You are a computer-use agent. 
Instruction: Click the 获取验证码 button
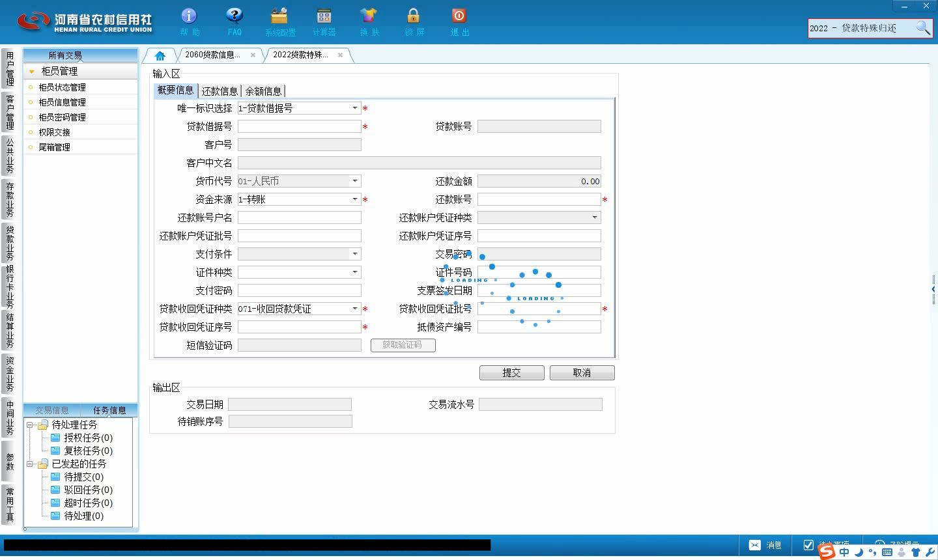pyautogui.click(x=403, y=345)
